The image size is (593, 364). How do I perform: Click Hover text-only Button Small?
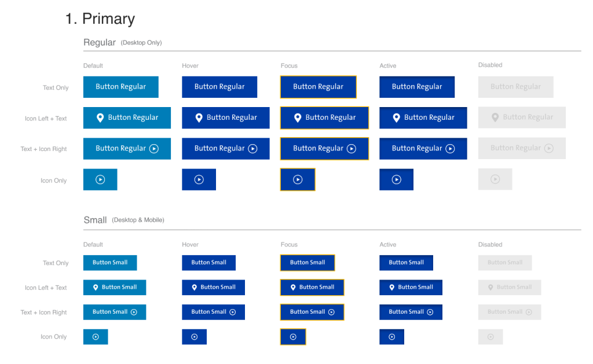pos(208,263)
